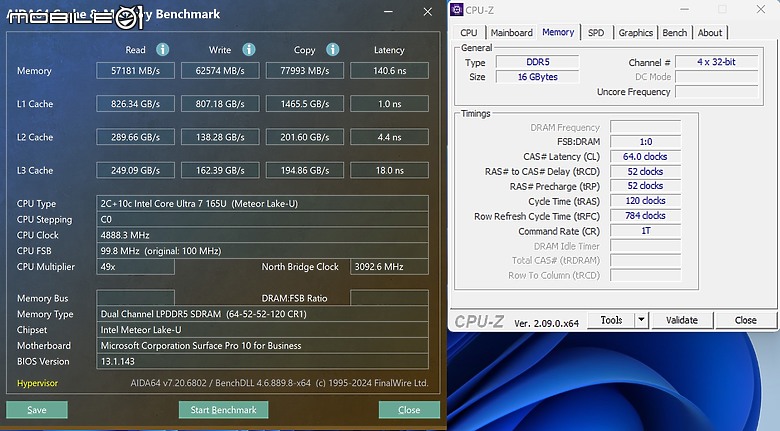Click the CPU-Z version 2.09.0.x64 text
Viewport: 780px width, 431px height.
point(547,323)
